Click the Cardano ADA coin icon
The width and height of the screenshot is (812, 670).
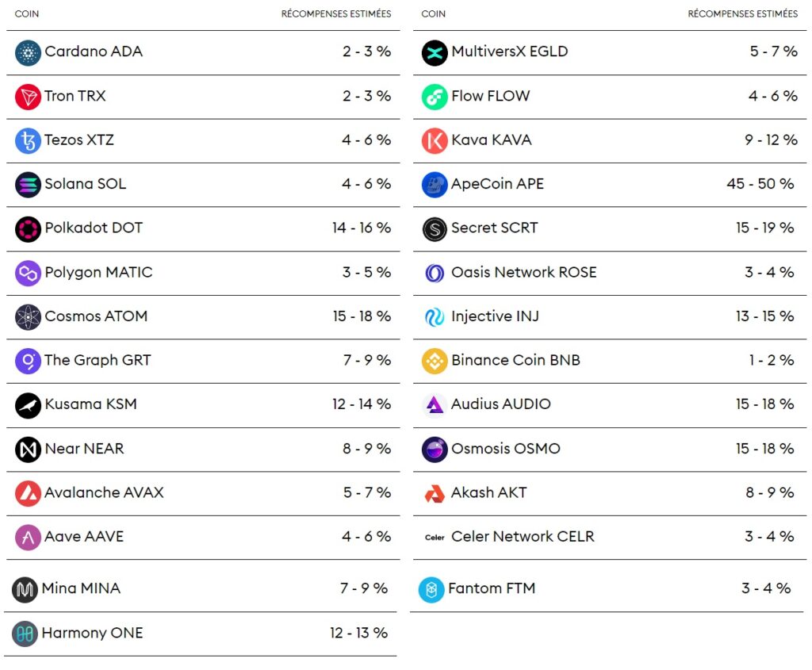point(28,52)
